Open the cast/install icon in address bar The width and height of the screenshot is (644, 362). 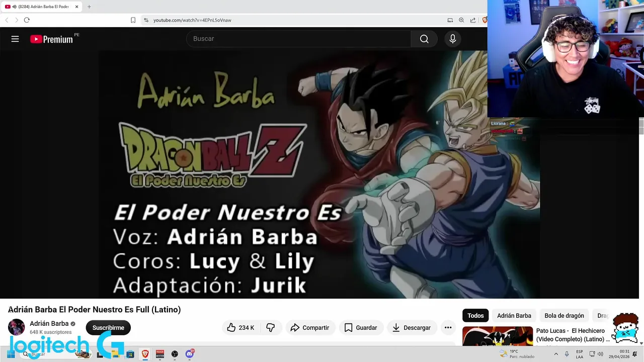tap(450, 20)
